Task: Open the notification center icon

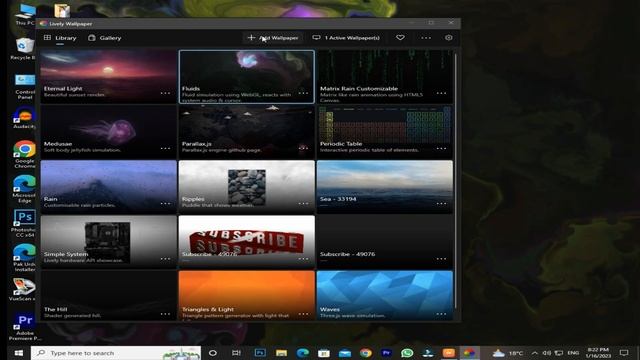Action: tap(624, 353)
